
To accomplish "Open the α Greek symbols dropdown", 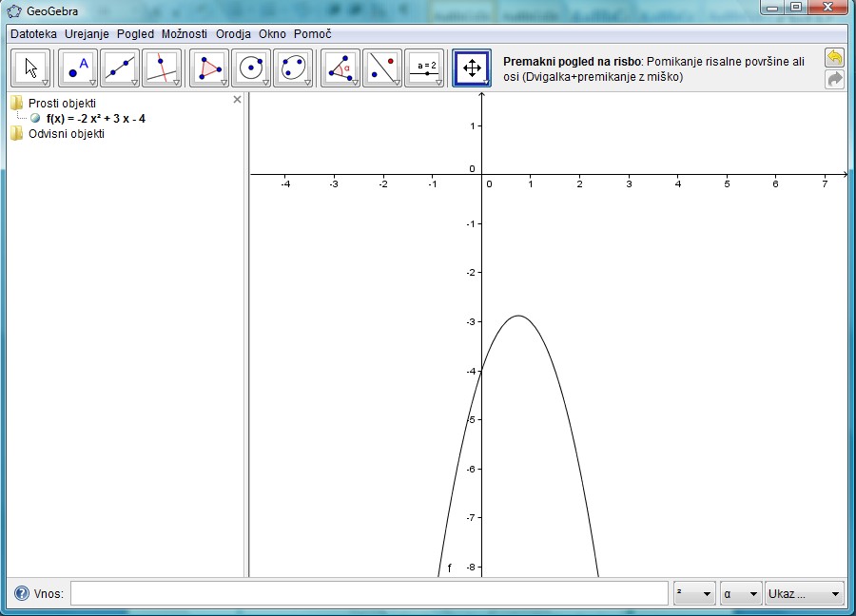I will click(741, 594).
